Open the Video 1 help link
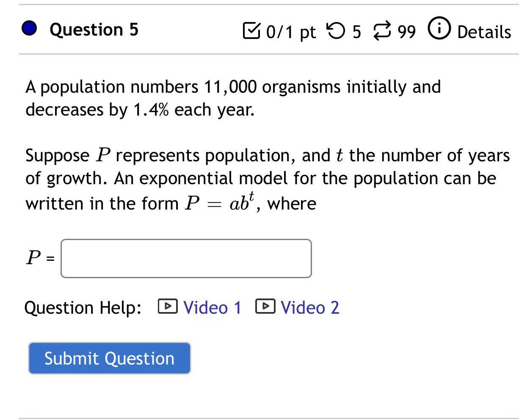The width and height of the screenshot is (519, 420). coord(213,307)
